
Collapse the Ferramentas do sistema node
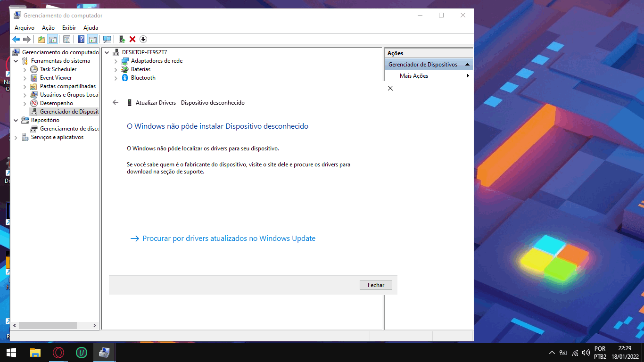(x=16, y=61)
